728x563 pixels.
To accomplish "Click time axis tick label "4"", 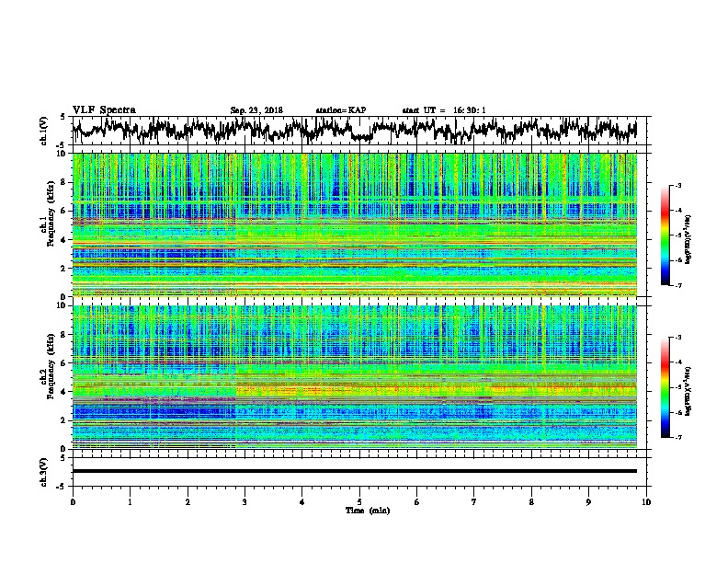I will pos(301,502).
